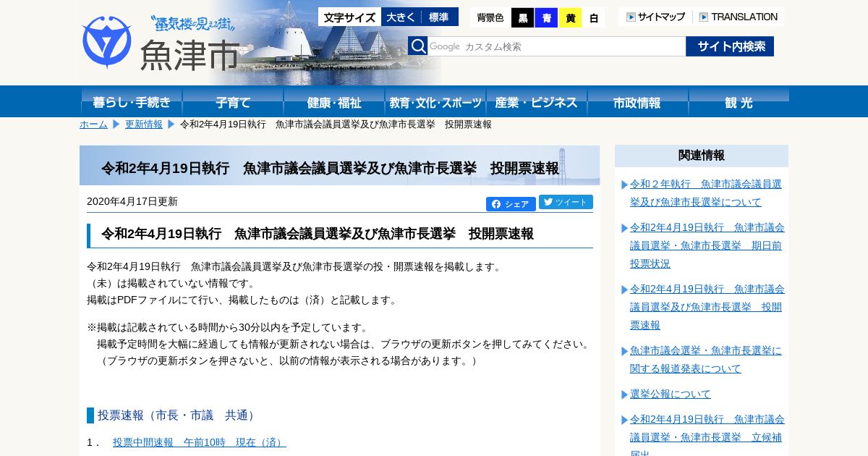Open the 子育て menu
This screenshot has width=868, height=456.
233,101
